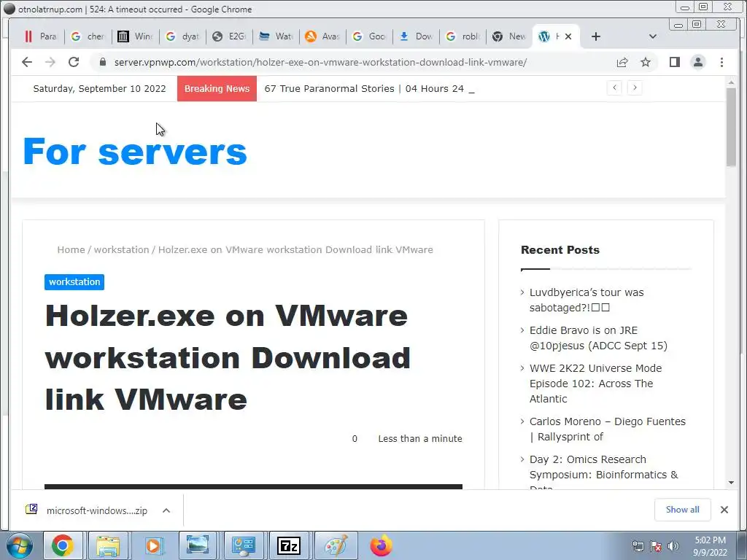747x560 pixels.
Task: Switch to the 'Goo' Google tab
Action: [370, 36]
